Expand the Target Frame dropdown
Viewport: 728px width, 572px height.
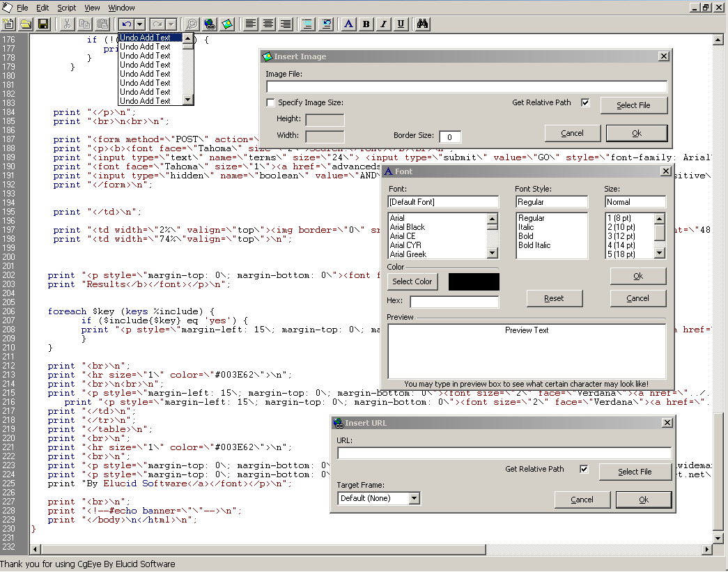415,498
